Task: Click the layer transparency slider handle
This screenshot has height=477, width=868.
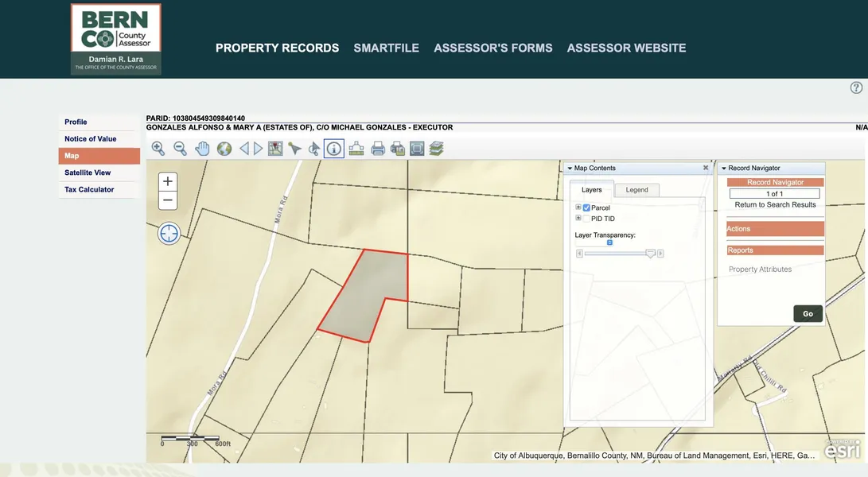Action: point(651,254)
